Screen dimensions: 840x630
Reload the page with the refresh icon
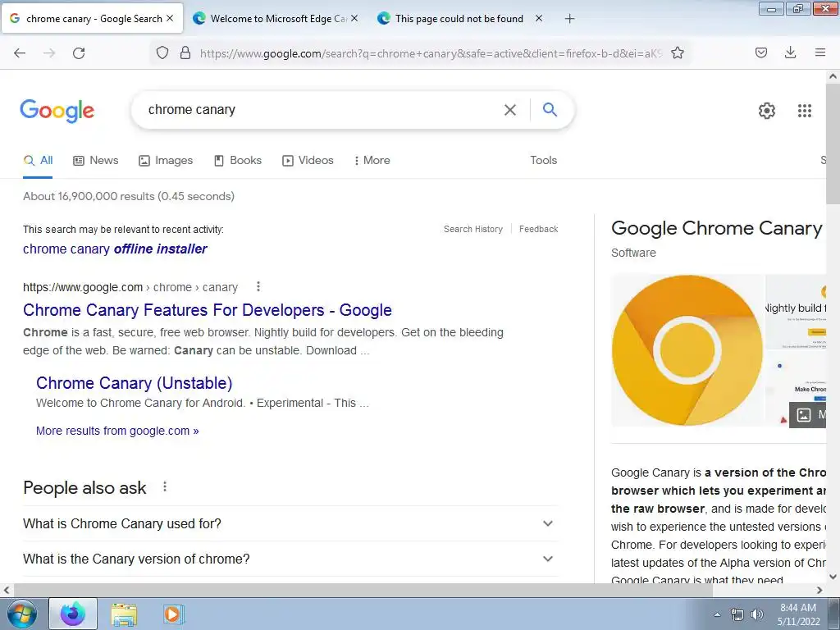(x=79, y=53)
